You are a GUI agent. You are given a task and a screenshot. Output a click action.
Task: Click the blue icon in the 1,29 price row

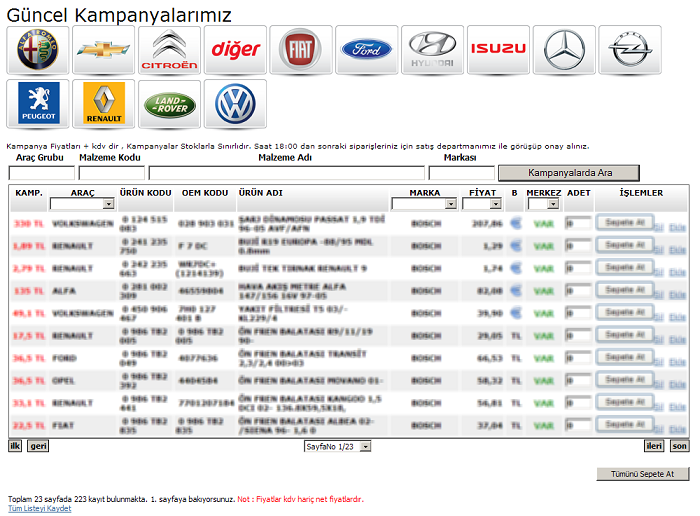pos(516,245)
